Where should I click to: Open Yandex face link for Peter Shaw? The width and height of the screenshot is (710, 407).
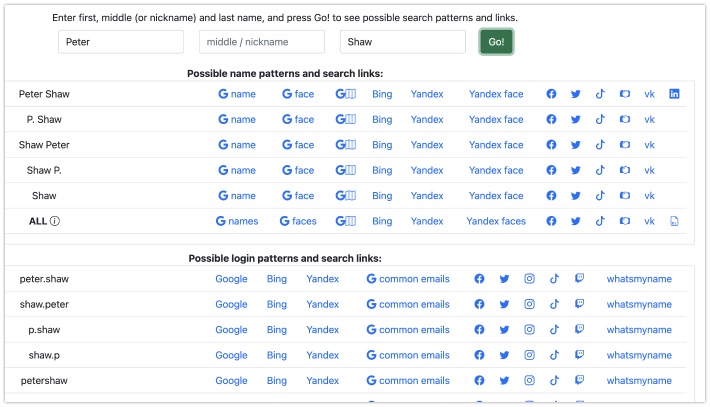coord(496,94)
